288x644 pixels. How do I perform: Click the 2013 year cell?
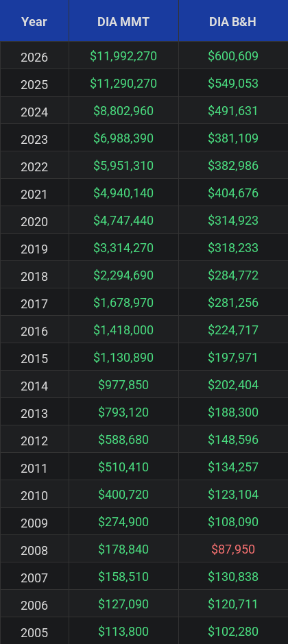coord(34,412)
